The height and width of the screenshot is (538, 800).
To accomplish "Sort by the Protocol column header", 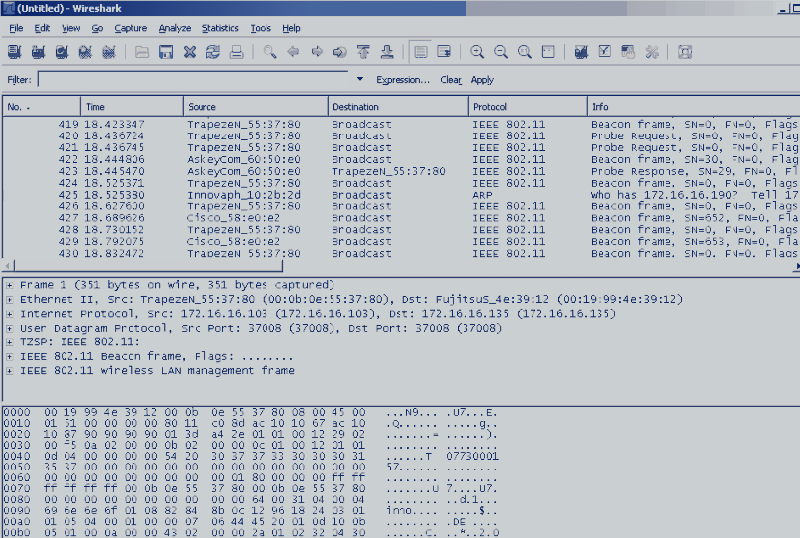I will pyautogui.click(x=528, y=107).
